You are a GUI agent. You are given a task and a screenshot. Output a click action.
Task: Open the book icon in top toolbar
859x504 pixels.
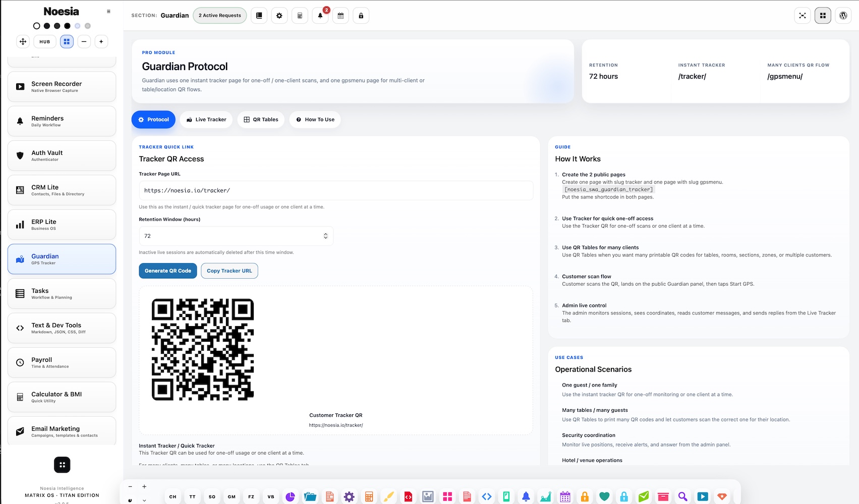coord(259,16)
